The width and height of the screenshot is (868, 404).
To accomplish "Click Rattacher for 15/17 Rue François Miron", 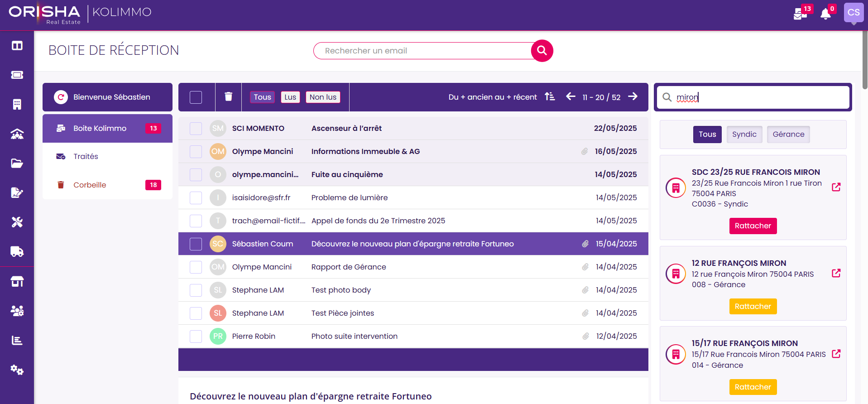I will 753,387.
